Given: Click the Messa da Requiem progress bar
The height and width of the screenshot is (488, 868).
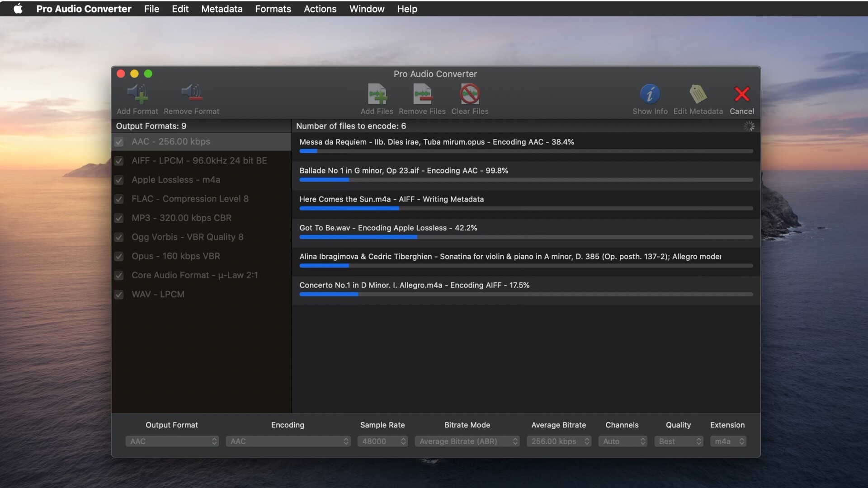Looking at the screenshot, I should (526, 151).
